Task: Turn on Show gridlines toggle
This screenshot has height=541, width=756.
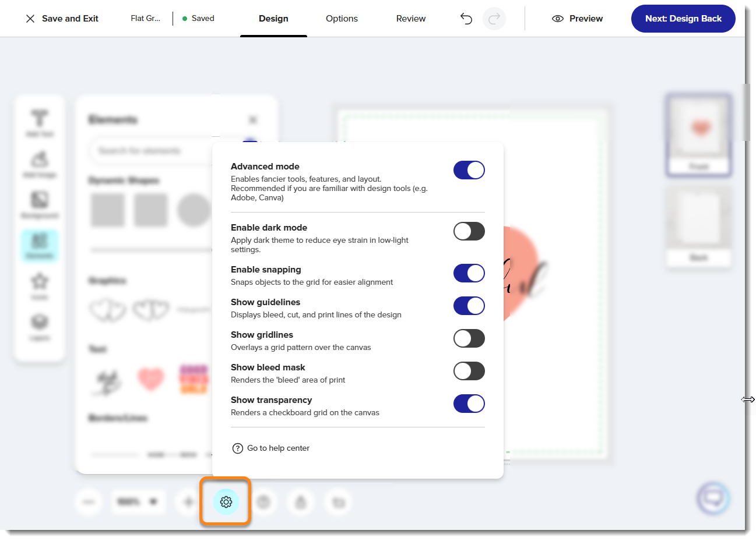Action: [x=469, y=338]
